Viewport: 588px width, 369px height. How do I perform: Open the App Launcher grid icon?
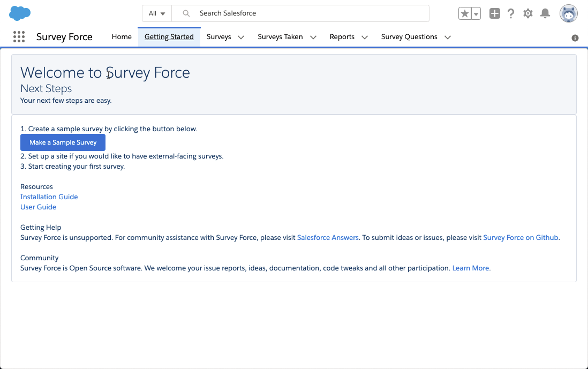pyautogui.click(x=19, y=37)
